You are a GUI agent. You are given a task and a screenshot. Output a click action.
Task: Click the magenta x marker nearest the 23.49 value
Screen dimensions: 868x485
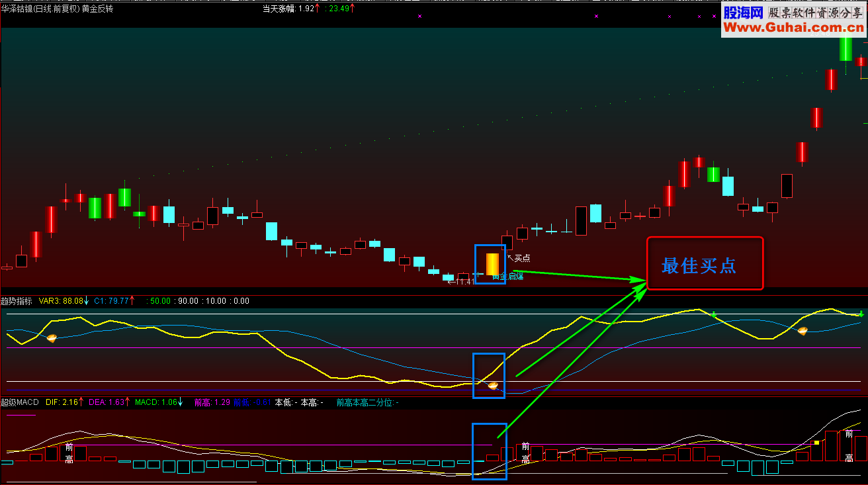[x=419, y=16]
